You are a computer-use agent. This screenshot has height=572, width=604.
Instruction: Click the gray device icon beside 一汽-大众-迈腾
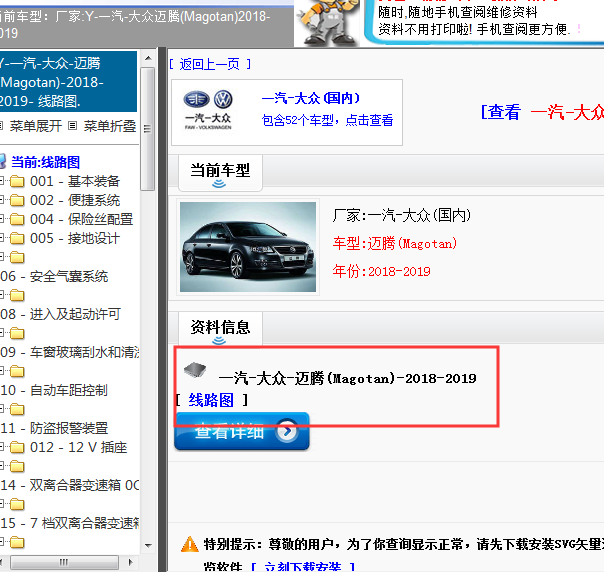195,370
